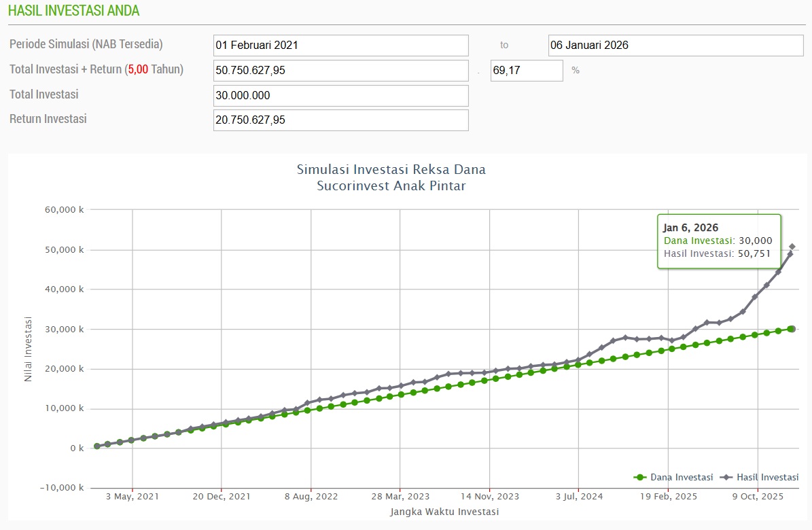Click the HASIL INVESTASI ANDA heading

click(x=73, y=11)
